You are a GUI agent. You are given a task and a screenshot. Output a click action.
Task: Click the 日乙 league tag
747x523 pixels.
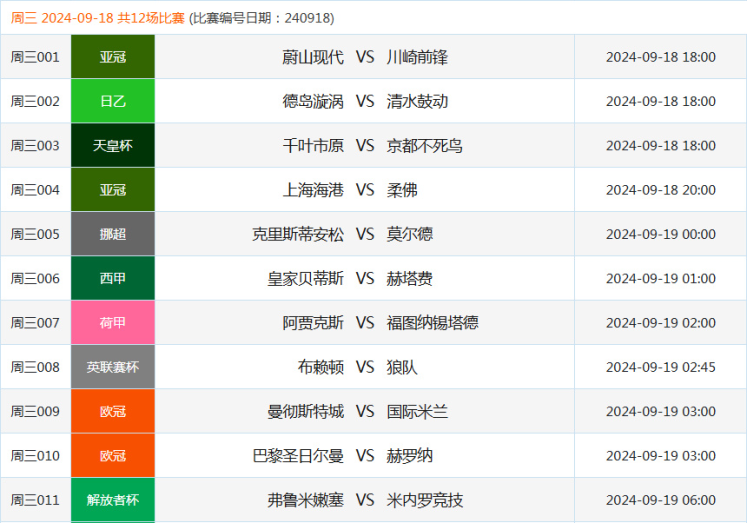(x=113, y=101)
